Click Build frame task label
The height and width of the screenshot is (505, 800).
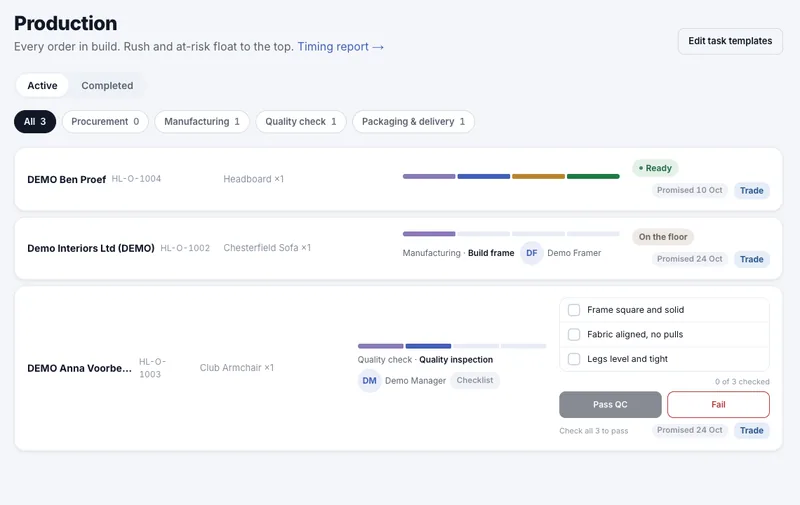(491, 253)
